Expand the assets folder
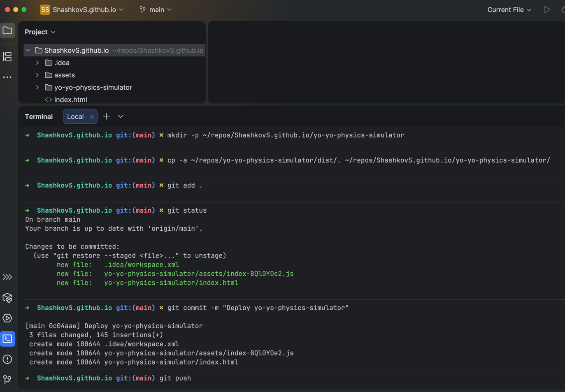The height and width of the screenshot is (392, 565). click(37, 75)
